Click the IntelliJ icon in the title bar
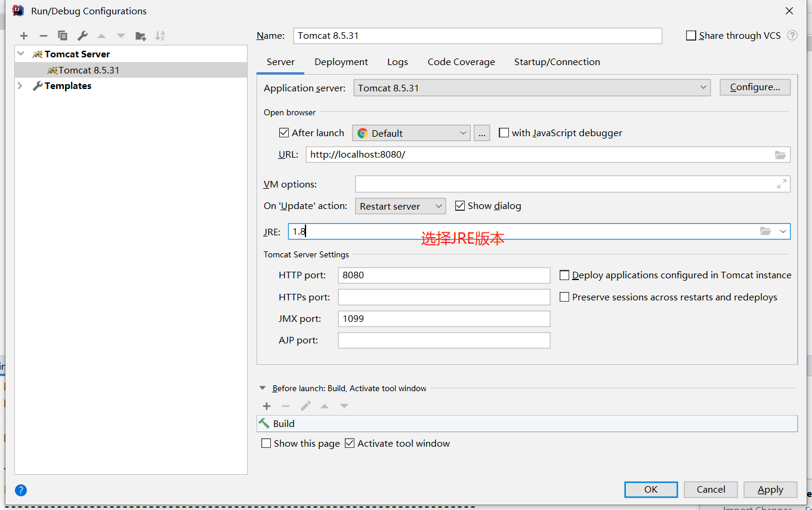The height and width of the screenshot is (510, 812). pyautogui.click(x=18, y=11)
